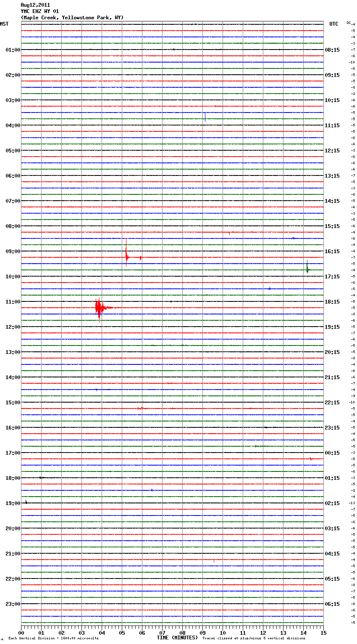This screenshot has width=357, height=644.
Task: Click the TIME (MINUTES) axis title
Action: click(x=177, y=638)
